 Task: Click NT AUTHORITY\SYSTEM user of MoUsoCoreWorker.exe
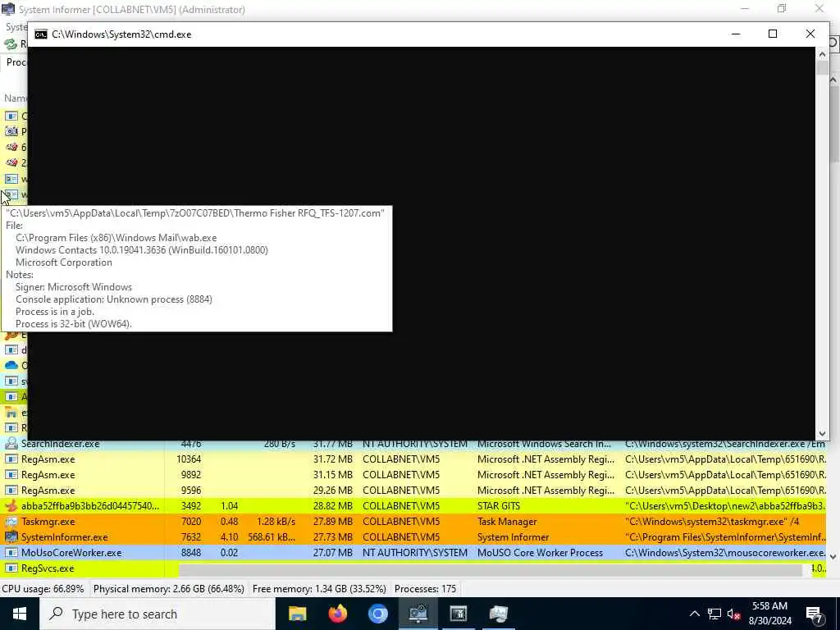point(414,552)
